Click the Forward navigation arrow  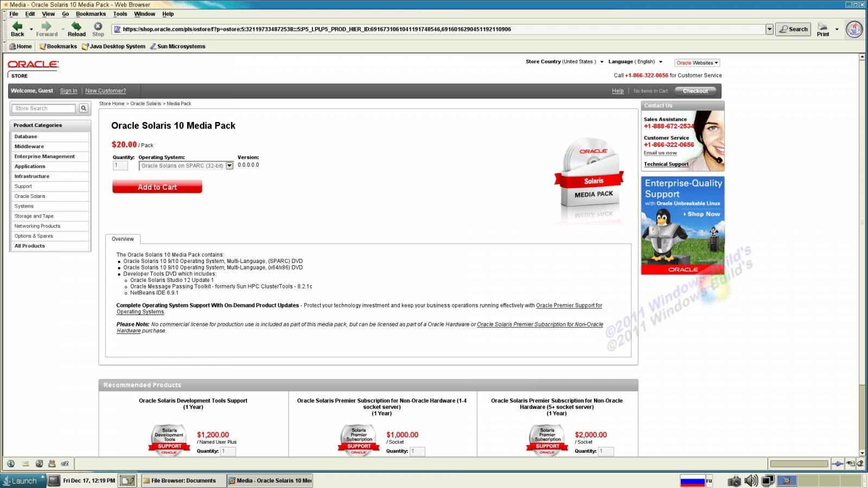pos(47,29)
